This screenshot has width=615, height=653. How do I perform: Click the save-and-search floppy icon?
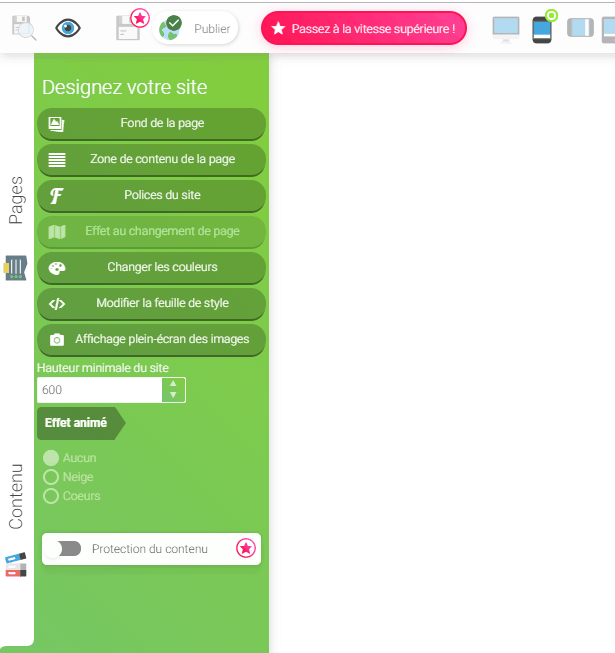24,28
